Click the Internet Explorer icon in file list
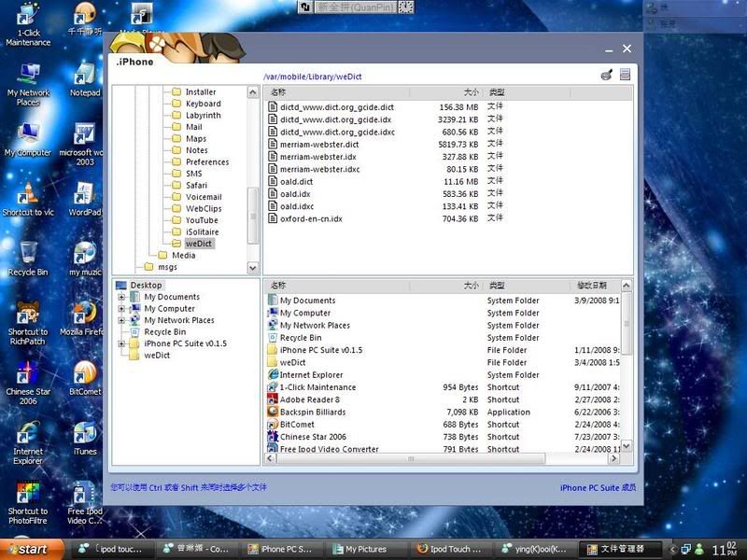The image size is (747, 560). (273, 374)
